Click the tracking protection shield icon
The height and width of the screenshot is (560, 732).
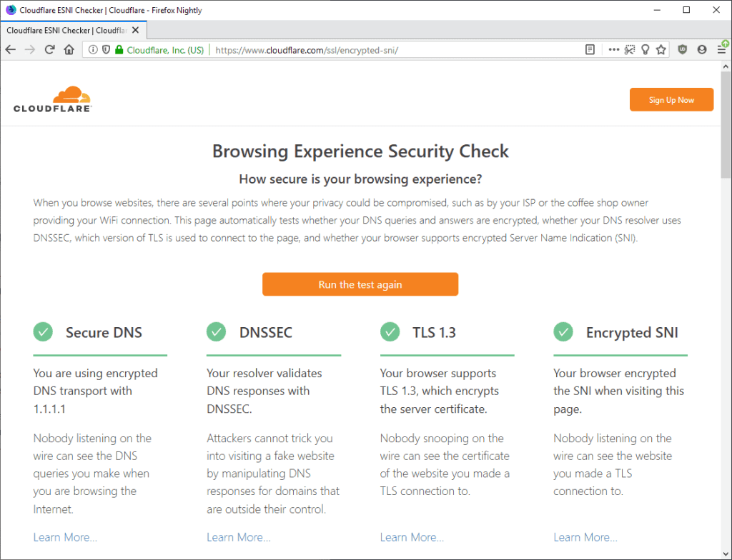point(106,50)
